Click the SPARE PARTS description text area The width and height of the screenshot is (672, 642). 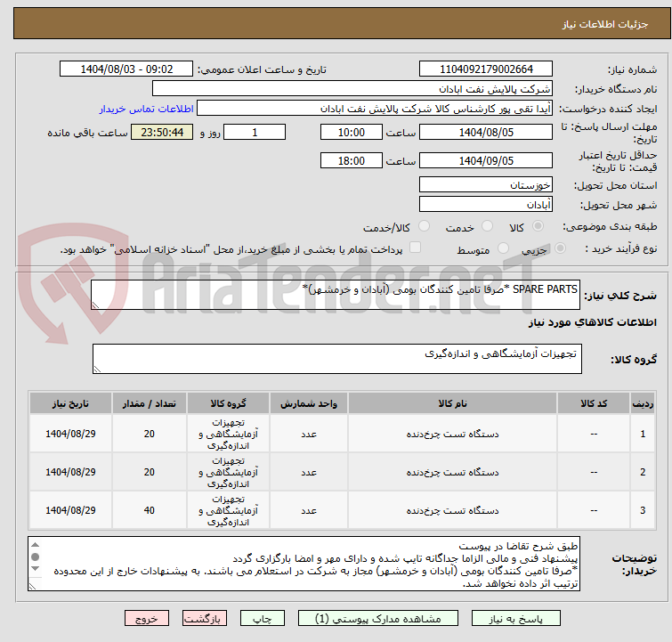[336, 295]
